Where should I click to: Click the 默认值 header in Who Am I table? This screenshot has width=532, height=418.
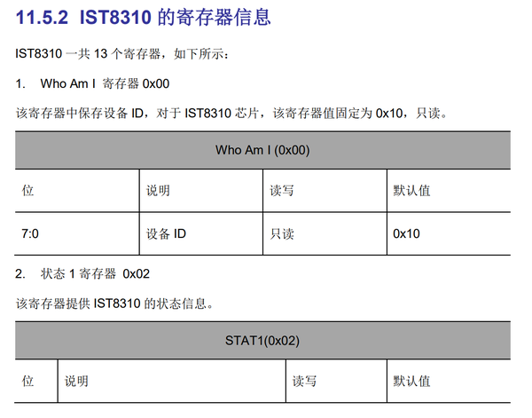click(x=412, y=192)
